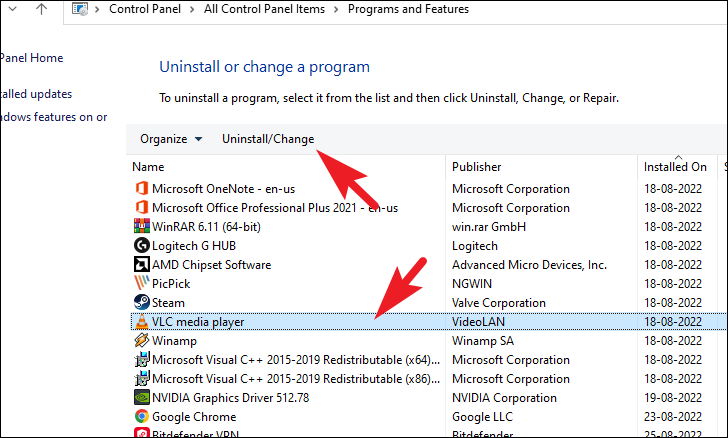Viewport: 728px width, 438px height.
Task: Select Winamp program name
Action: 175,341
